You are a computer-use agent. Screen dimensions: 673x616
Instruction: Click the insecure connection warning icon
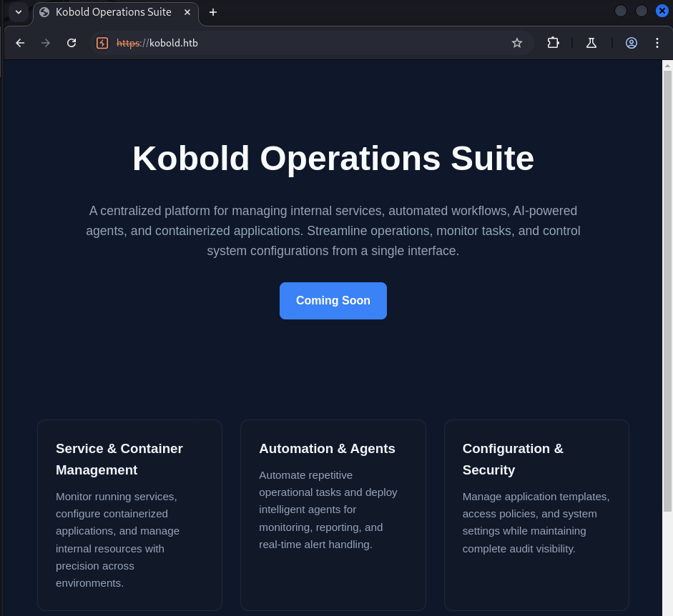[102, 43]
